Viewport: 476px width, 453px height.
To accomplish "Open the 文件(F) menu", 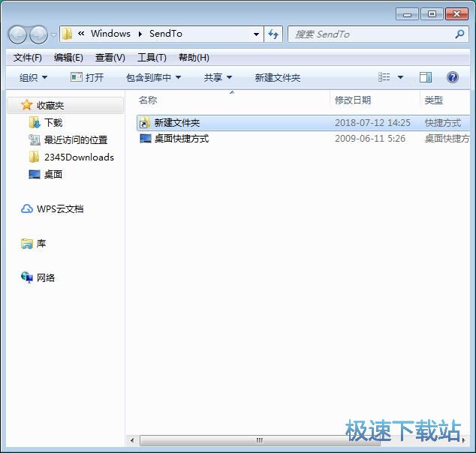I will (x=27, y=58).
